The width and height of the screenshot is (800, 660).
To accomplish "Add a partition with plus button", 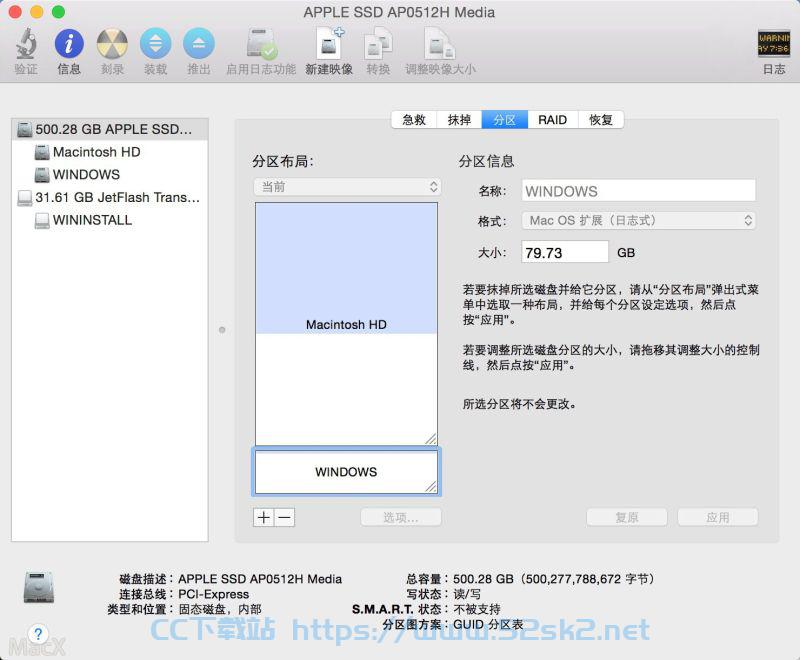I will click(x=264, y=518).
